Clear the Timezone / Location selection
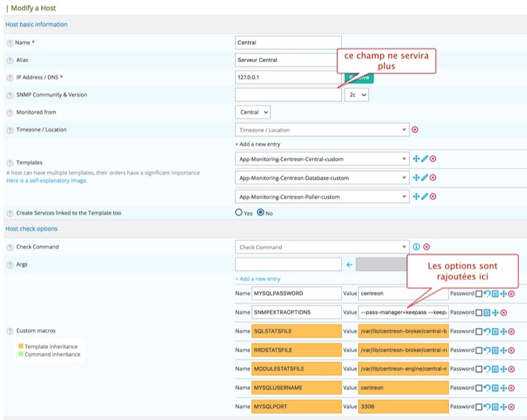The width and height of the screenshot is (527, 420). point(415,130)
